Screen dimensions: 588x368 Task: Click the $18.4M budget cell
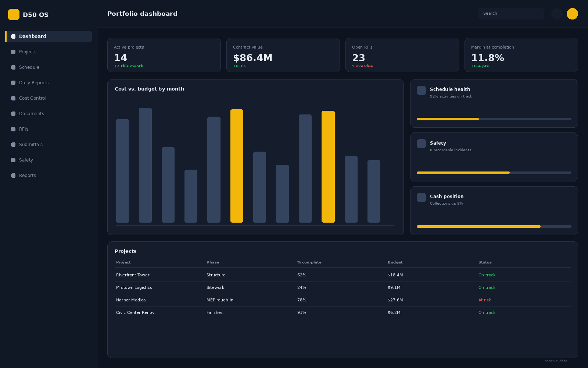point(395,275)
